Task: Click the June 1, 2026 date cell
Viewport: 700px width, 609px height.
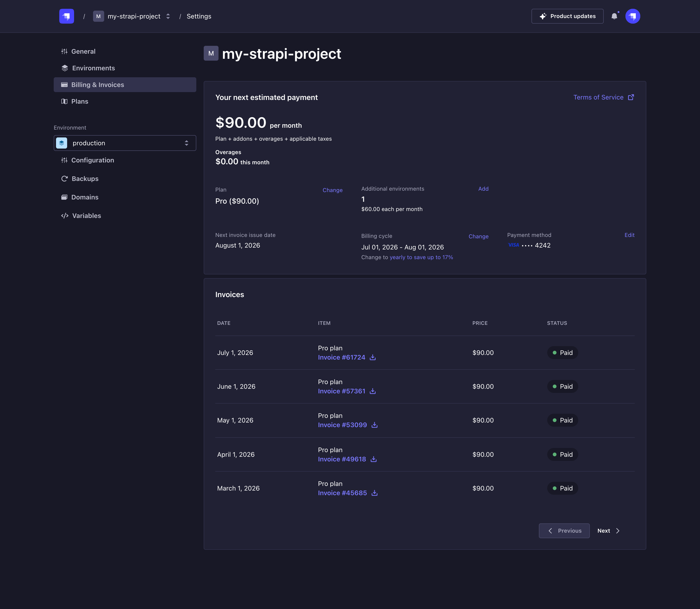Action: pyautogui.click(x=236, y=387)
